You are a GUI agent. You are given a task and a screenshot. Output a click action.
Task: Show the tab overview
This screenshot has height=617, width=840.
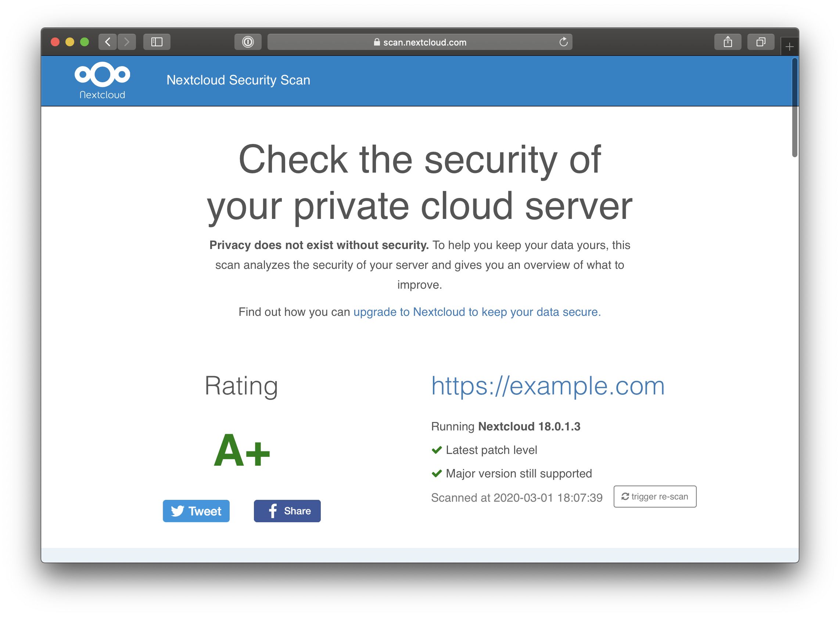pyautogui.click(x=760, y=42)
